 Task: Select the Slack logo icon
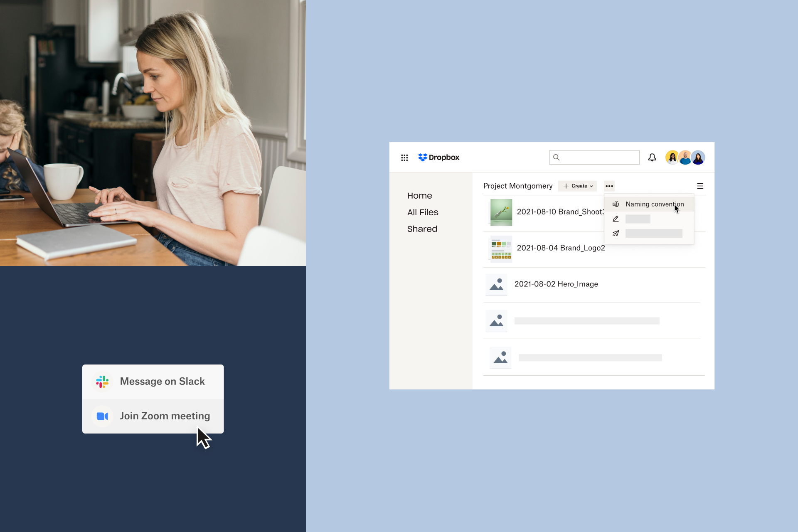tap(102, 381)
